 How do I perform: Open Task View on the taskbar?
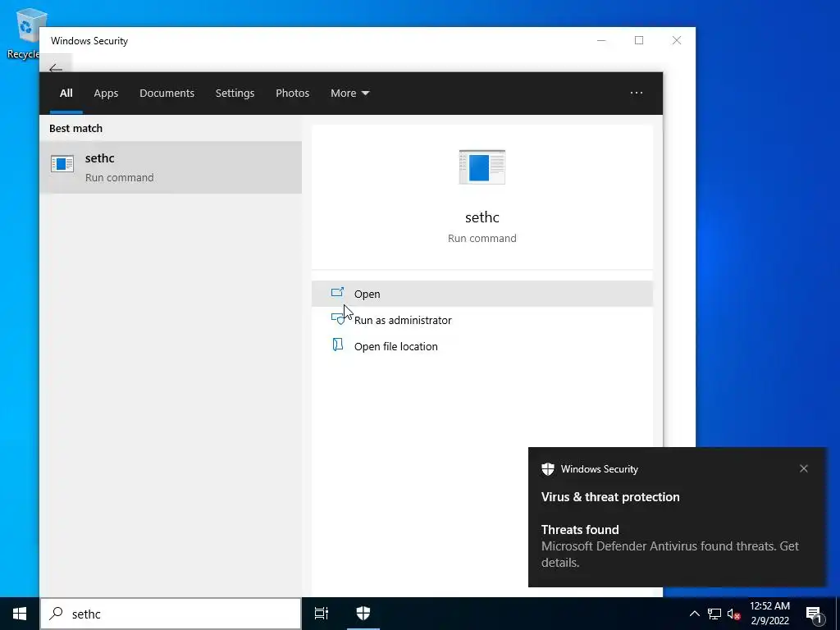tap(322, 614)
